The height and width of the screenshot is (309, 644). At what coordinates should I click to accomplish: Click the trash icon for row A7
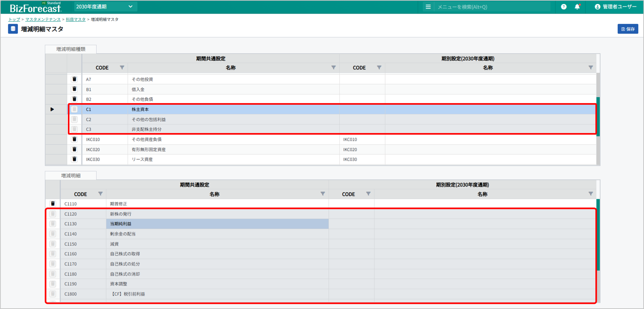click(74, 79)
